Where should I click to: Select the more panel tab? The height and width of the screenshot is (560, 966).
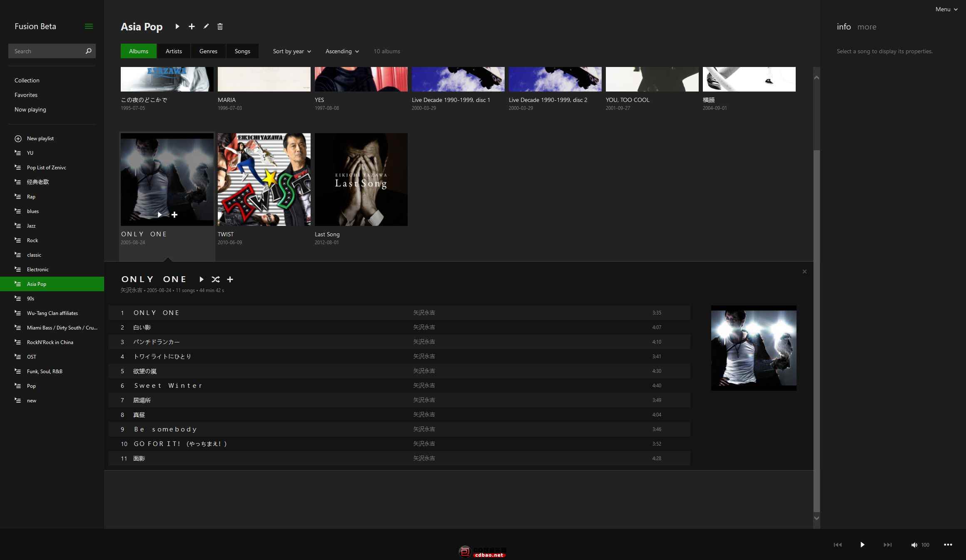867,27
